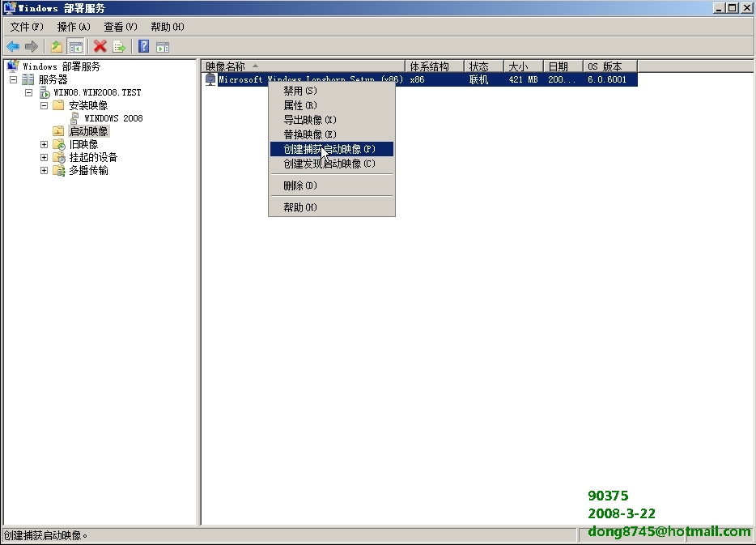The width and height of the screenshot is (756, 545).
Task: Open the 操作(A) menu
Action: (74, 27)
